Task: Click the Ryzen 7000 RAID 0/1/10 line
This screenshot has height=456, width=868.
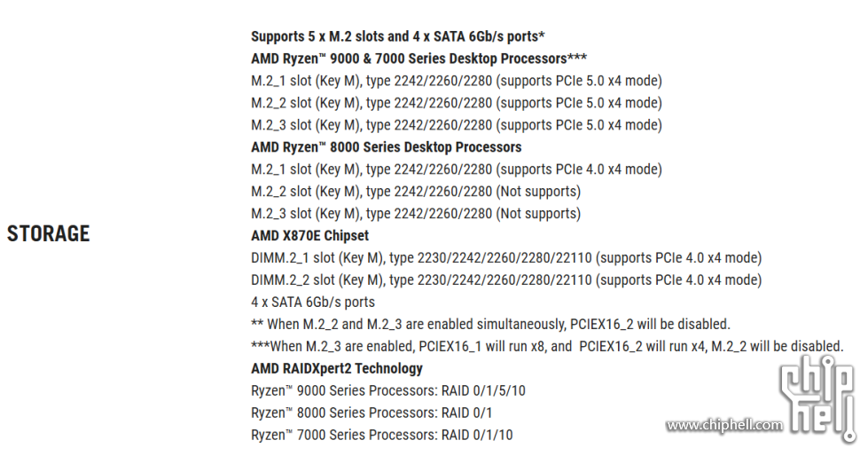Action: tap(381, 436)
